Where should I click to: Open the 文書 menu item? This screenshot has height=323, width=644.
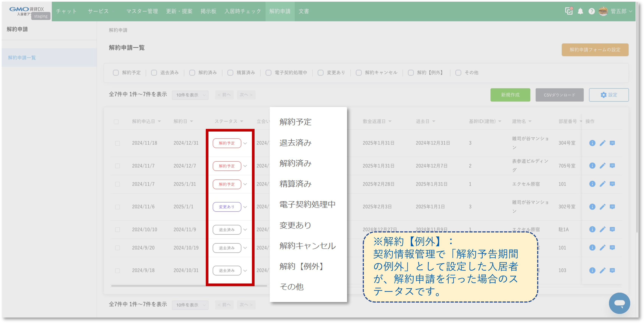303,11
